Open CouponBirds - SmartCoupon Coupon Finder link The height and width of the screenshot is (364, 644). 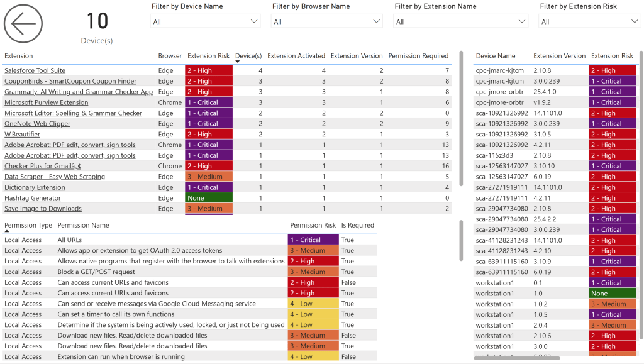coord(70,81)
